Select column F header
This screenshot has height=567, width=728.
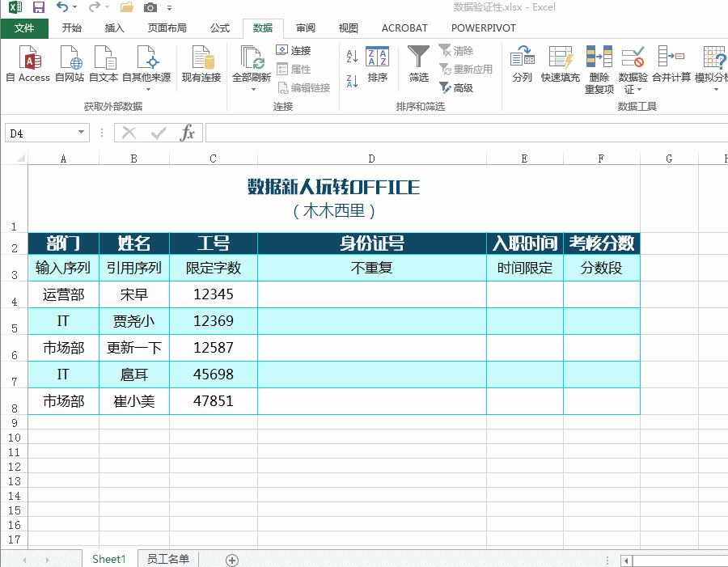click(601, 159)
